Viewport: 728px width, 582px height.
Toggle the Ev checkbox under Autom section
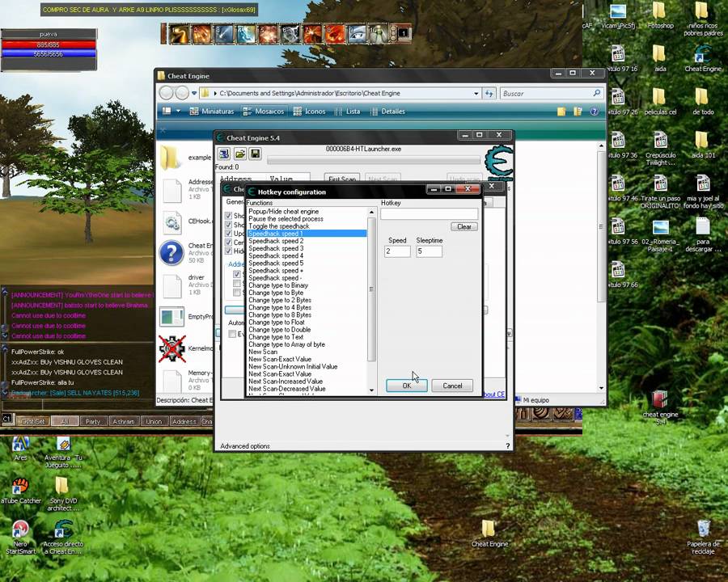click(232, 334)
